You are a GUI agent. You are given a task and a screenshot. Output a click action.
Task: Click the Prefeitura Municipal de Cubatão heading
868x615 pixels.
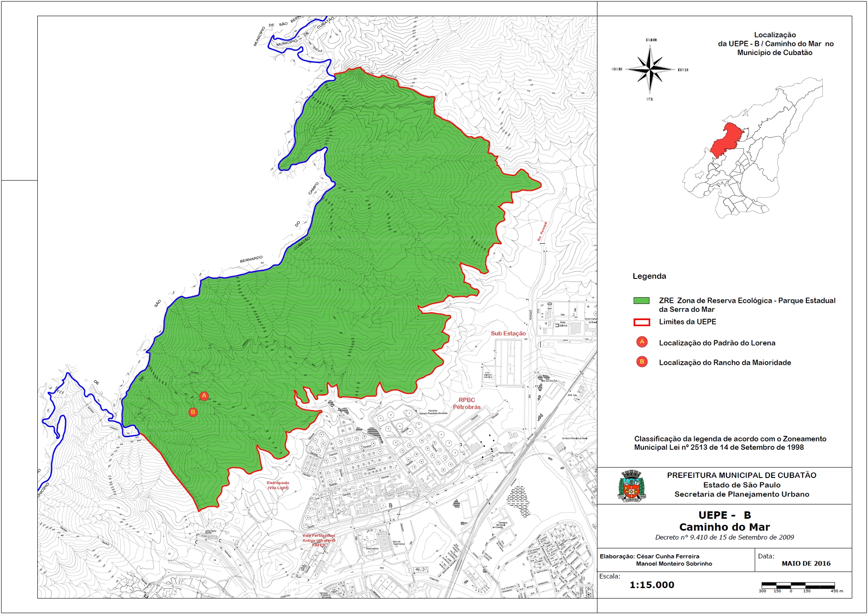[741, 475]
